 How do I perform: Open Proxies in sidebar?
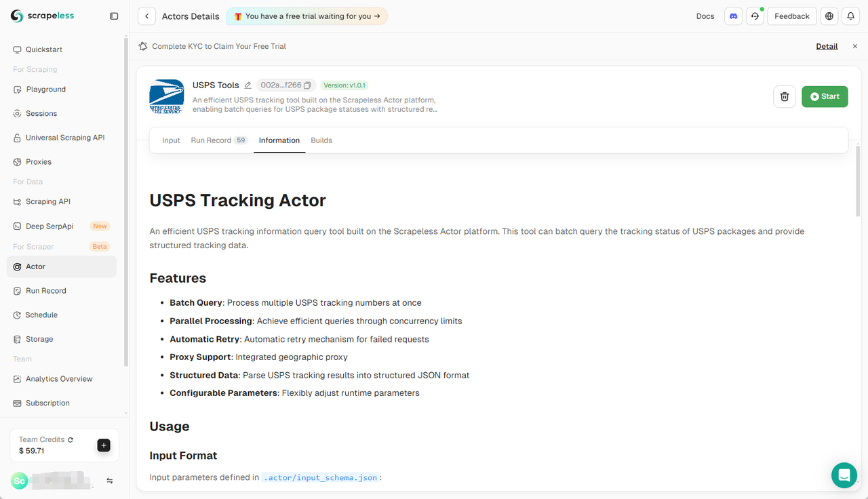(x=62, y=162)
